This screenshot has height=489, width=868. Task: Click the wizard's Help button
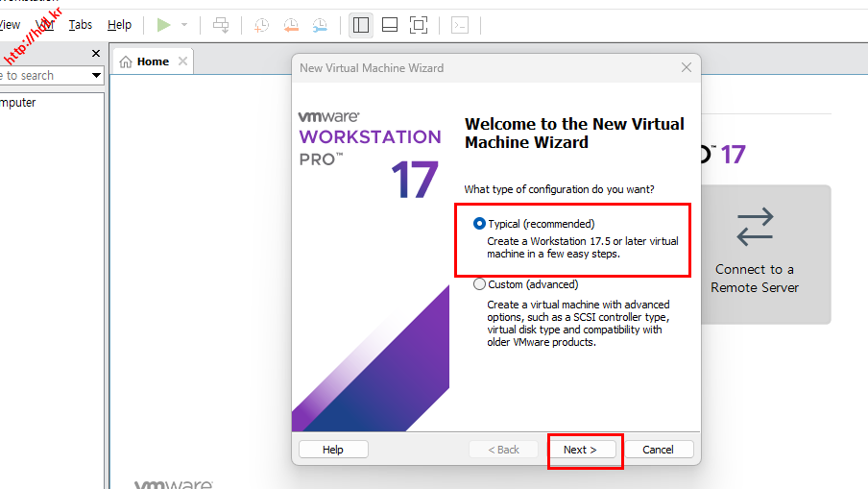click(333, 450)
